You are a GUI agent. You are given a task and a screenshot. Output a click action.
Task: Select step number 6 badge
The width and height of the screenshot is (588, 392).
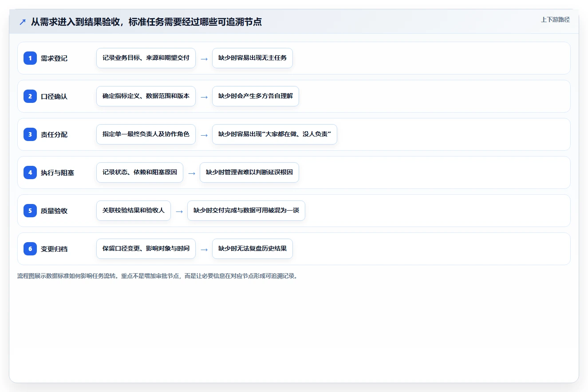point(30,249)
